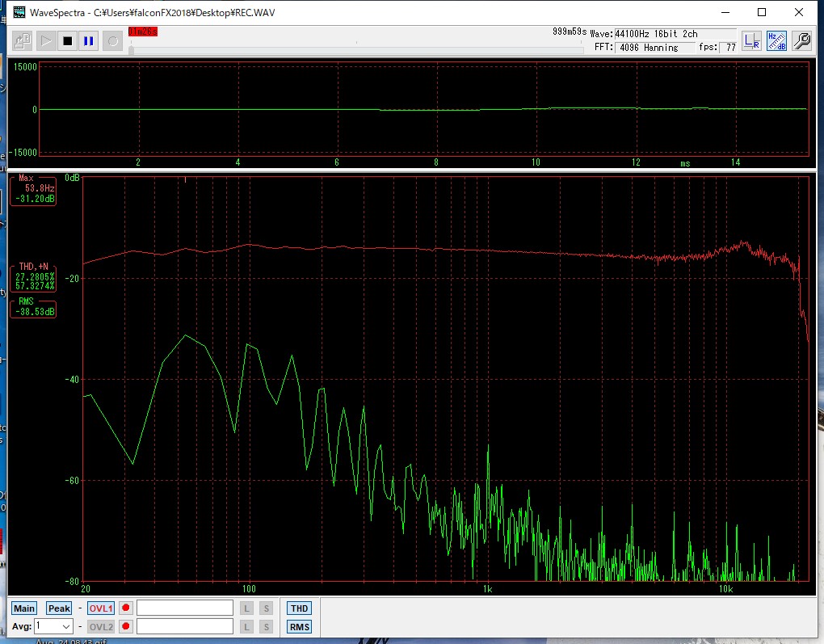Click the WaveSpectra title bar app icon
Screen dimensions: 824x644
[x=19, y=12]
